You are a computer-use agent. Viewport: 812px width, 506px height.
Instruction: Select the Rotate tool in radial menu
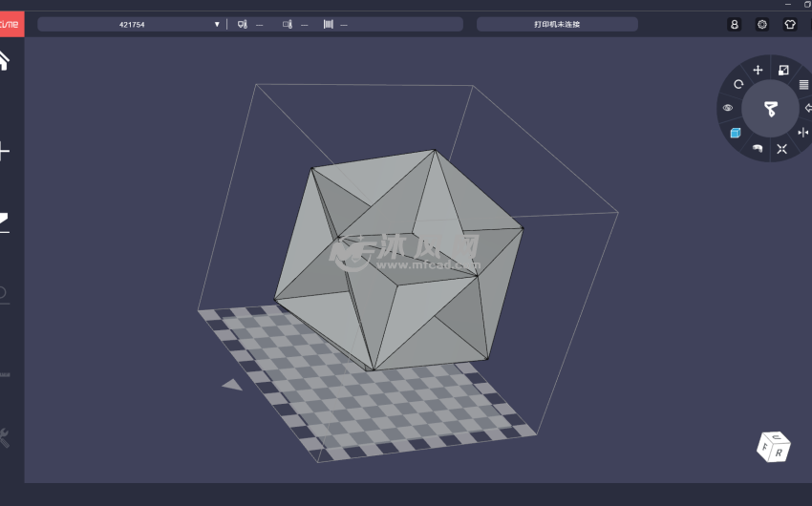point(738,84)
